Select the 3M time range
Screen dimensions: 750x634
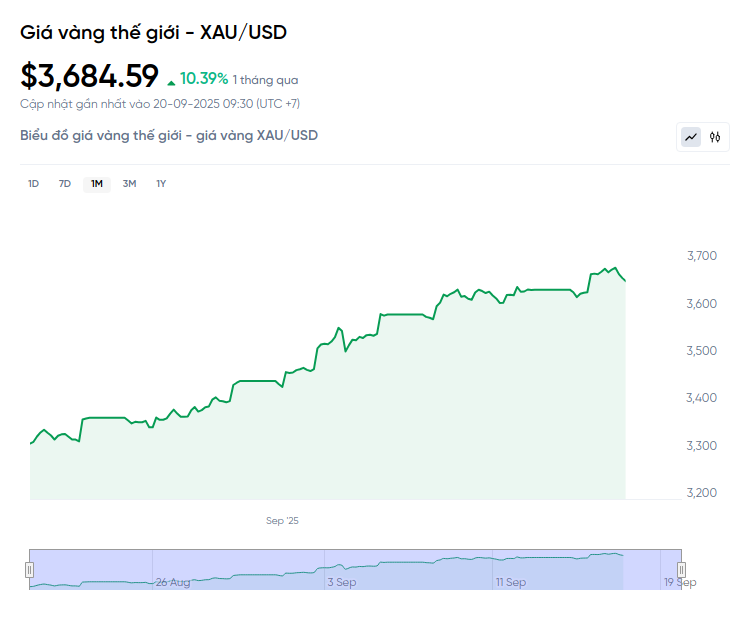129,183
